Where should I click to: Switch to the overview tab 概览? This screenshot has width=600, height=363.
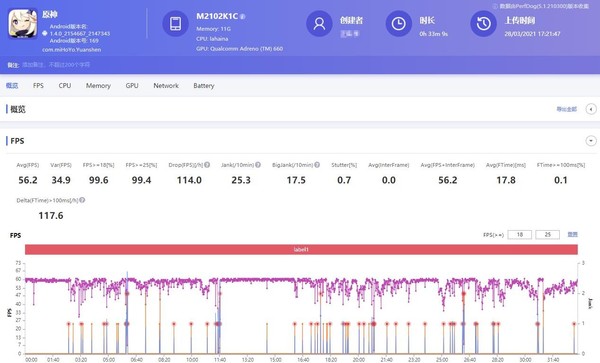pyautogui.click(x=12, y=86)
